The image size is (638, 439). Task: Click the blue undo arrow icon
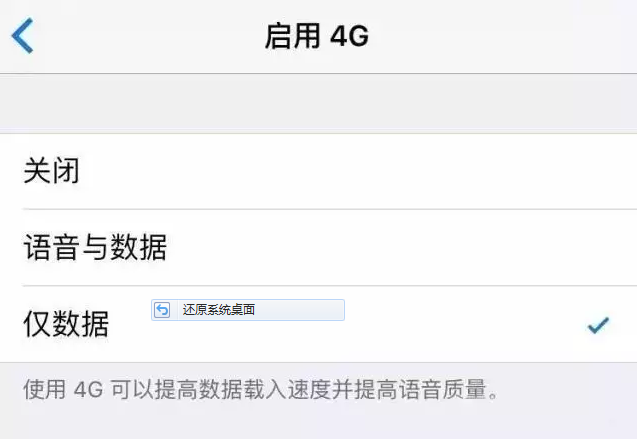click(x=162, y=310)
